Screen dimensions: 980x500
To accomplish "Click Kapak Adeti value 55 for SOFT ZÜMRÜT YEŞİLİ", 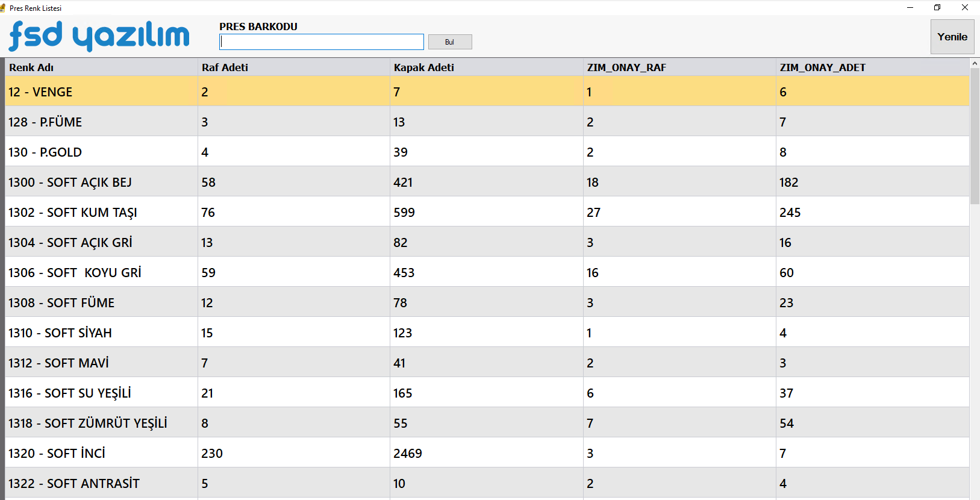I will 401,423.
